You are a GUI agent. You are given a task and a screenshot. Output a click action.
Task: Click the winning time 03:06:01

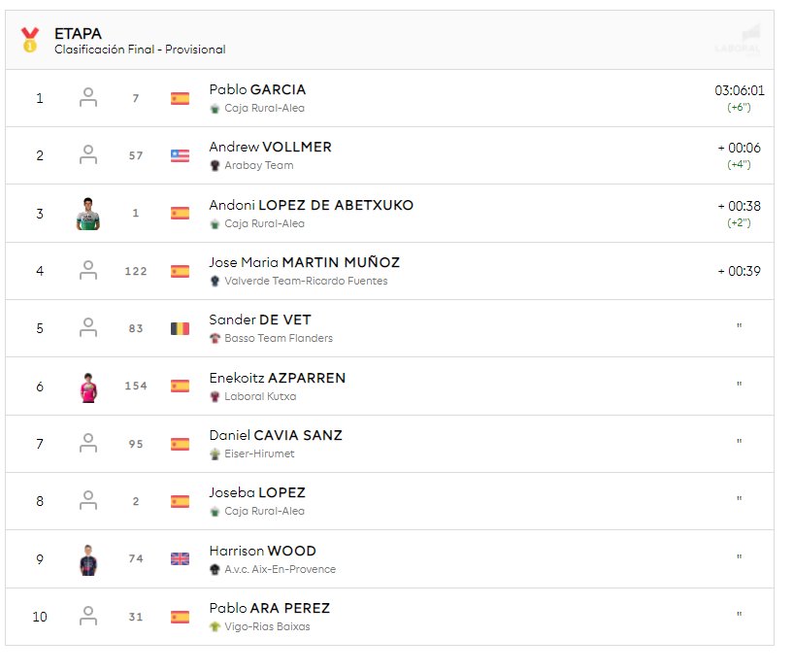tap(740, 90)
